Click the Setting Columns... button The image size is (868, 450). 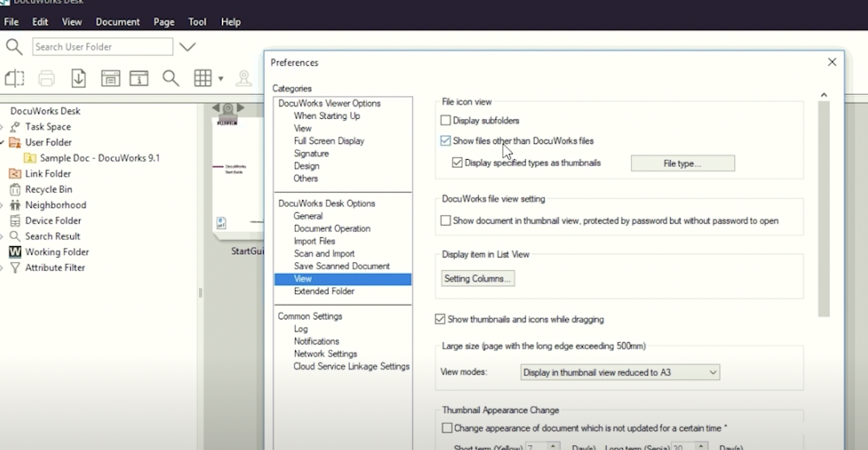(x=478, y=279)
